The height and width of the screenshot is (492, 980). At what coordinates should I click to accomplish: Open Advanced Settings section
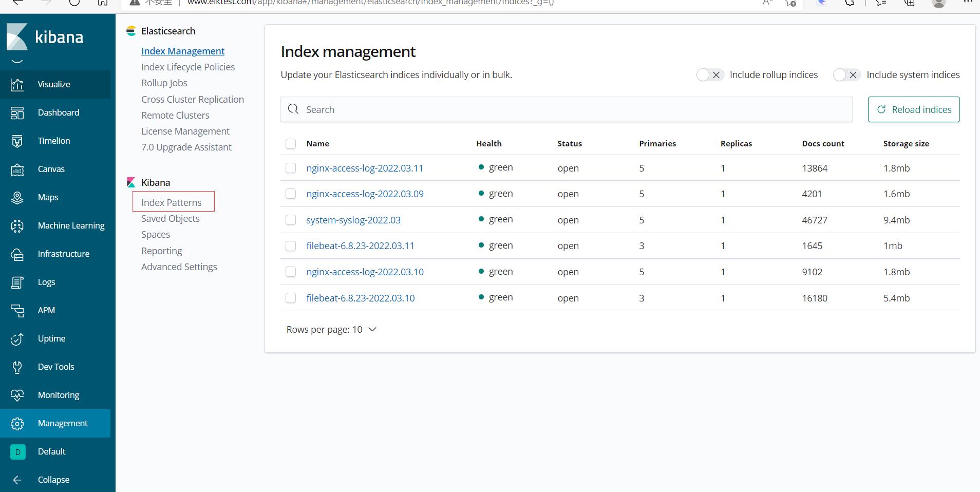(x=179, y=267)
